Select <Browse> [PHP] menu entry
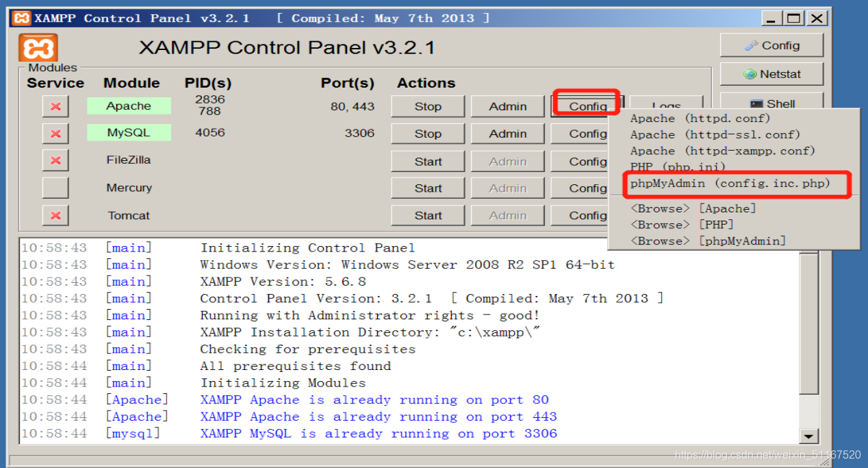This screenshot has height=468, width=868. (x=681, y=225)
